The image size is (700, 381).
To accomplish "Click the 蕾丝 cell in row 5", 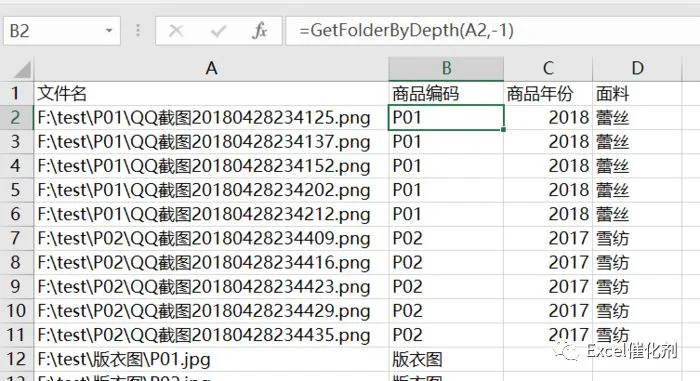I will pyautogui.click(x=637, y=190).
